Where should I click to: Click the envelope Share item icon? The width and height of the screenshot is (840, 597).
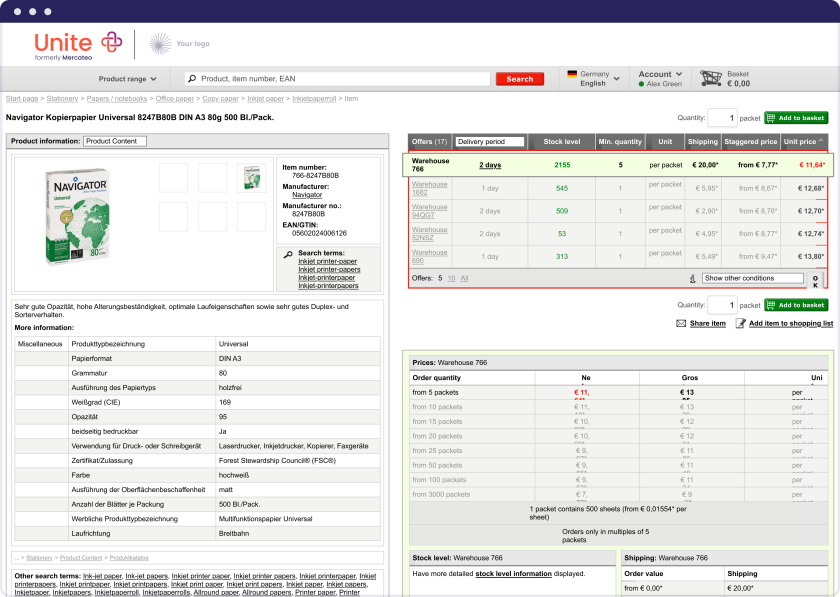click(x=681, y=323)
